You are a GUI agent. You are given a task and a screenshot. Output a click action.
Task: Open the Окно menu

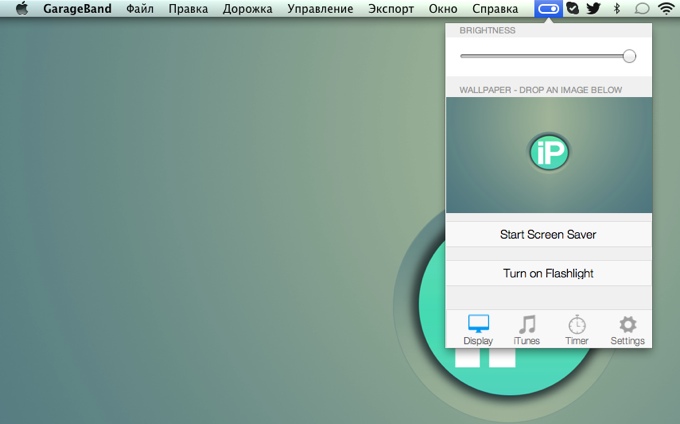(443, 9)
